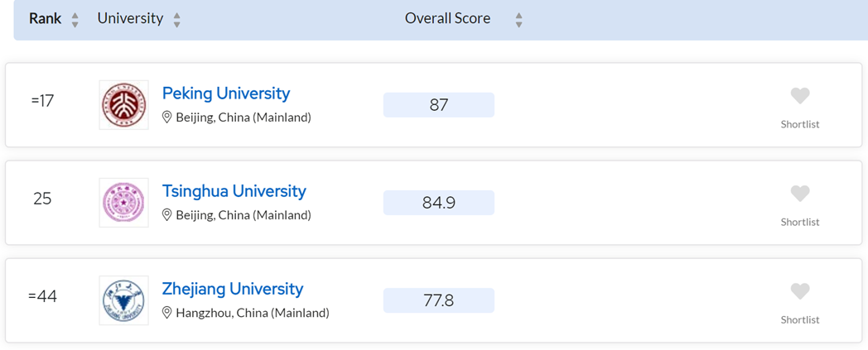The height and width of the screenshot is (350, 868).
Task: Click the 84.9 score box
Action: [439, 203]
